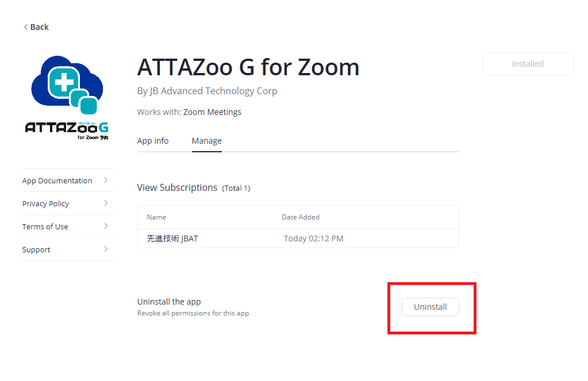
Task: Click the Zoom Meetings link
Action: (x=212, y=112)
